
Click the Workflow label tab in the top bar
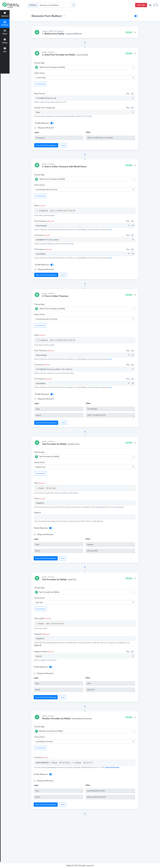coord(33,5)
